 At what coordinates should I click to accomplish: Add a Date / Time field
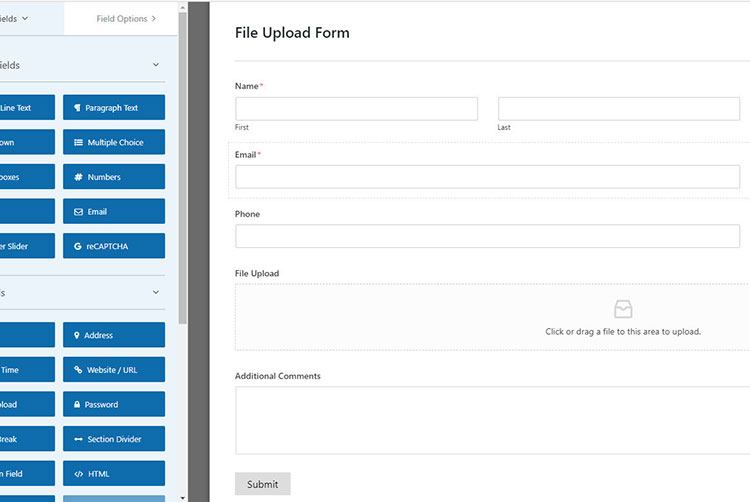[27, 370]
